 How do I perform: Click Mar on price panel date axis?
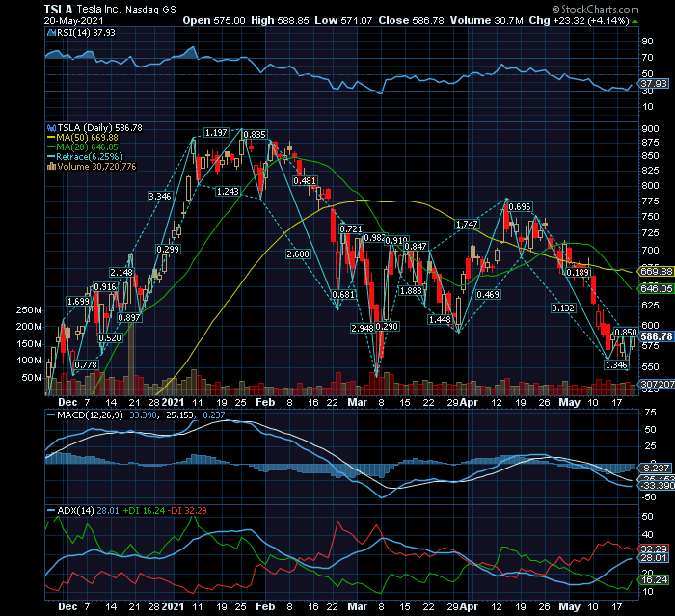pos(358,403)
